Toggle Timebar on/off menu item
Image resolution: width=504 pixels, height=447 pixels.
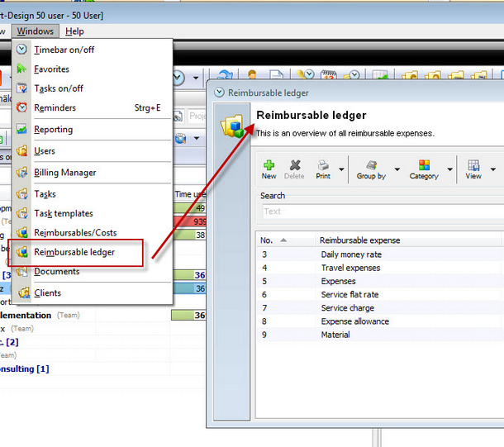coord(64,50)
